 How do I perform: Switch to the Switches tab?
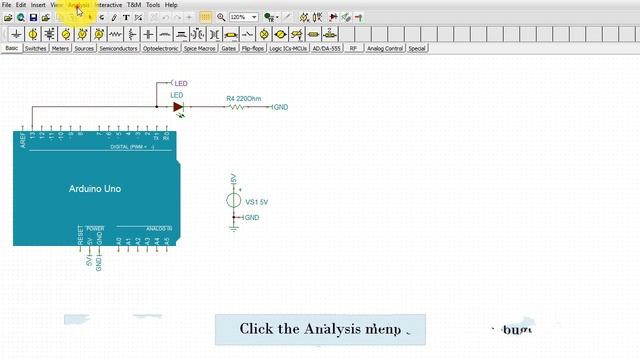pyautogui.click(x=36, y=48)
